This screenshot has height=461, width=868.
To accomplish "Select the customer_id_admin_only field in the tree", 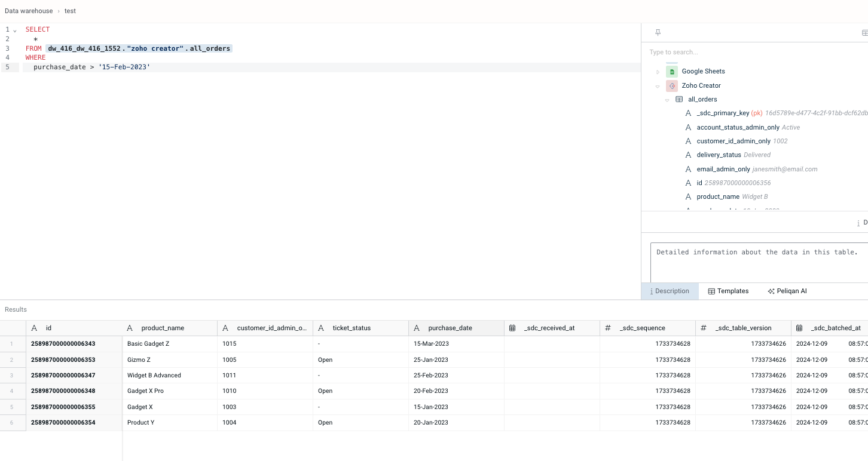I will [x=733, y=141].
